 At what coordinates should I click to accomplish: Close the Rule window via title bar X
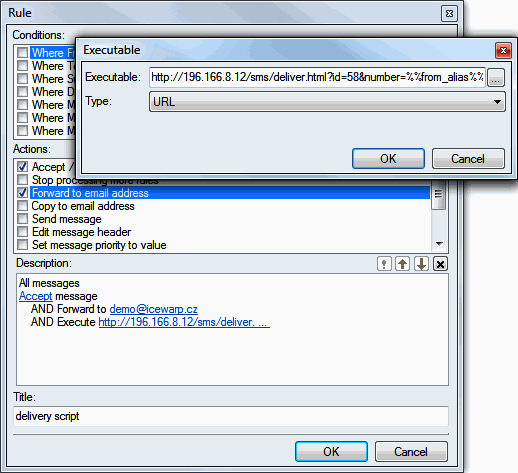coord(449,13)
